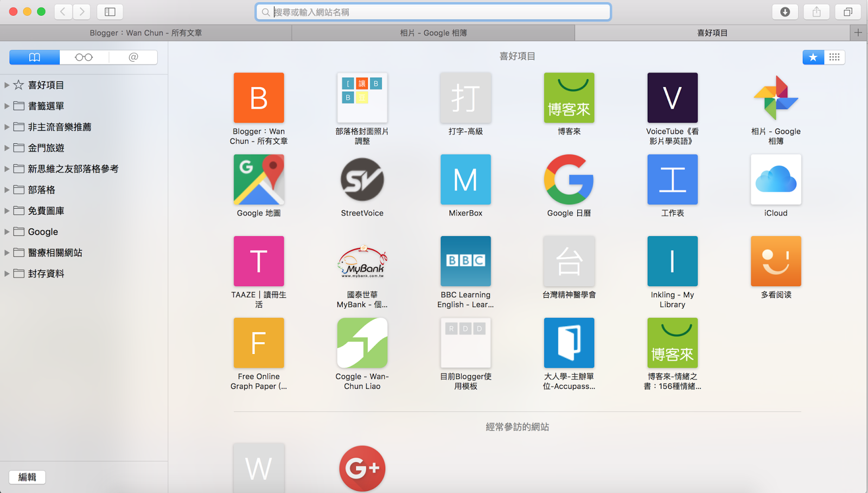Select 醫療相關網站 folder label in the sidebar
Viewport: 868px width, 493px height.
pos(55,253)
